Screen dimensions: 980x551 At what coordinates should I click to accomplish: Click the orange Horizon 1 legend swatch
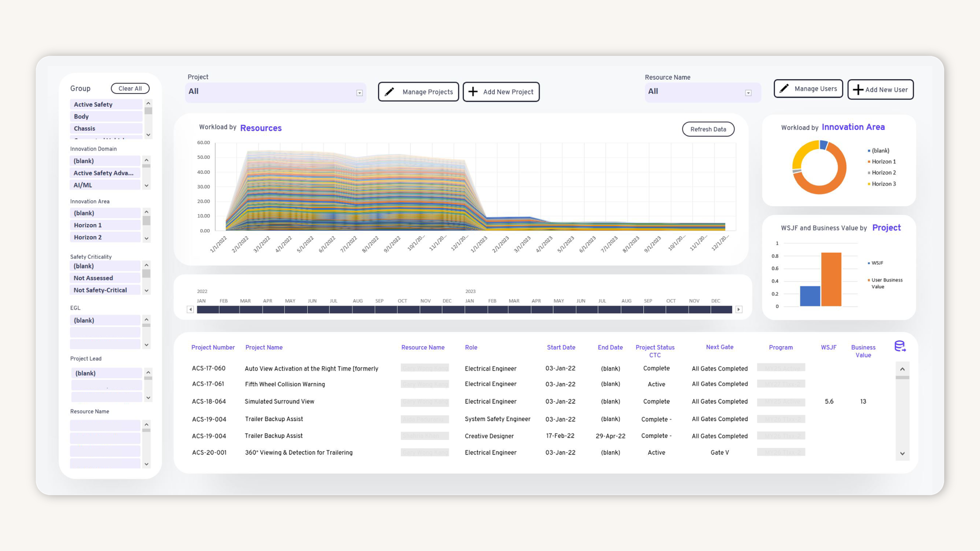point(869,162)
